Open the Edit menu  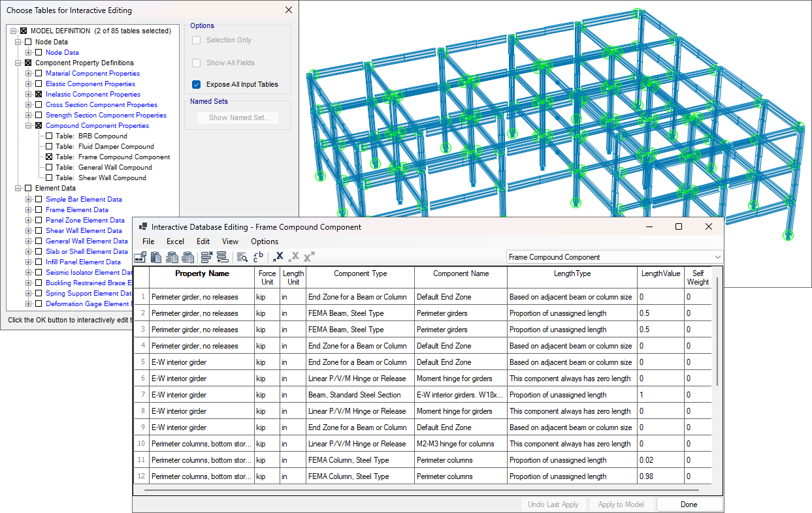pyautogui.click(x=203, y=241)
